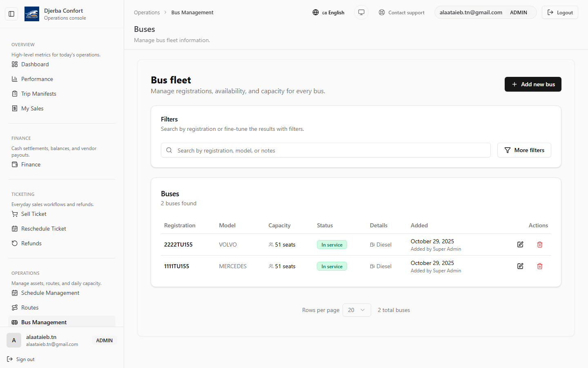The height and width of the screenshot is (368, 588).
Task: Go to Trip Manifests page
Action: click(x=38, y=94)
